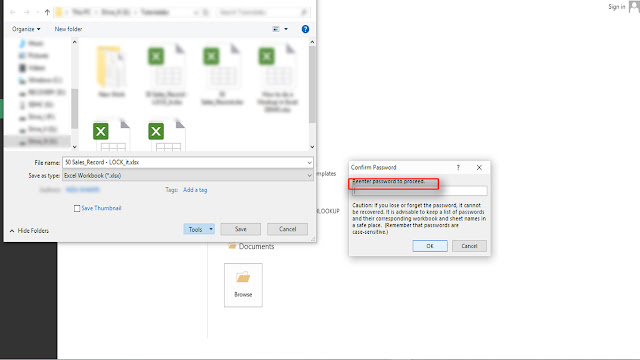This screenshot has width=640, height=360.
Task: Click the Authors name value
Action: tap(82, 190)
